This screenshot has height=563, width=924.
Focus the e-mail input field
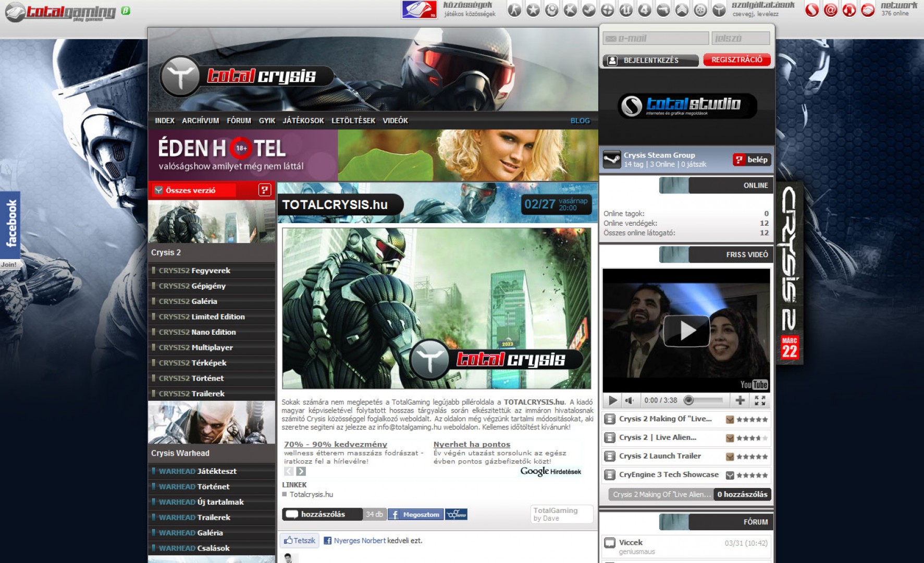(x=655, y=38)
